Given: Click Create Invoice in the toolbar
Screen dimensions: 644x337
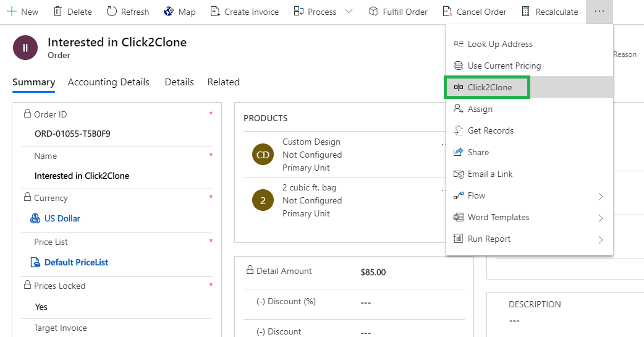Looking at the screenshot, I should pos(244,12).
